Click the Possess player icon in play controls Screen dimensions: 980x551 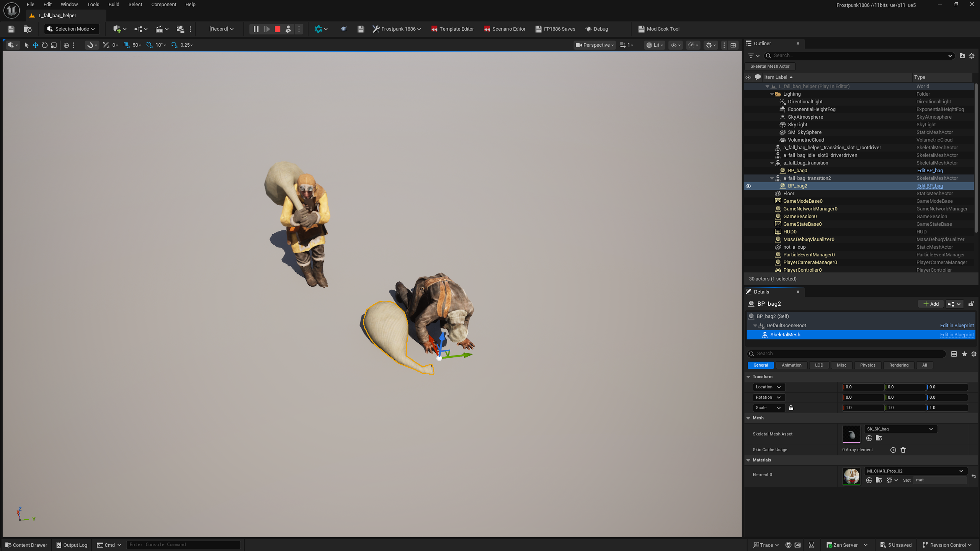288,29
